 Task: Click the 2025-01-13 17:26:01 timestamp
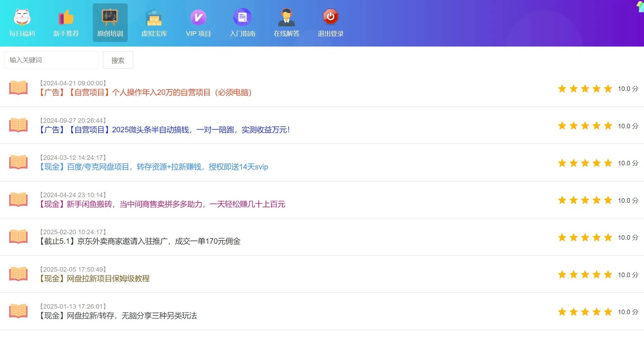[x=73, y=307]
